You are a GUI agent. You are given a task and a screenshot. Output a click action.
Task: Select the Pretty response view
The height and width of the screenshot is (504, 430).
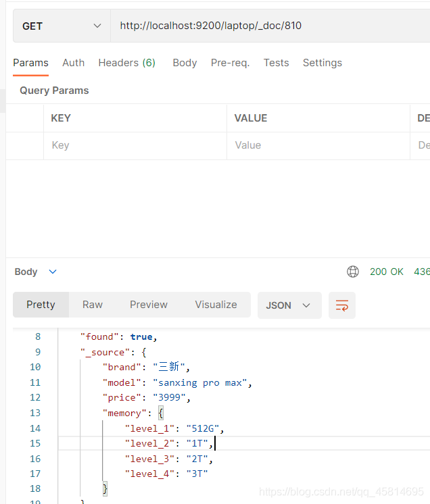pos(41,305)
